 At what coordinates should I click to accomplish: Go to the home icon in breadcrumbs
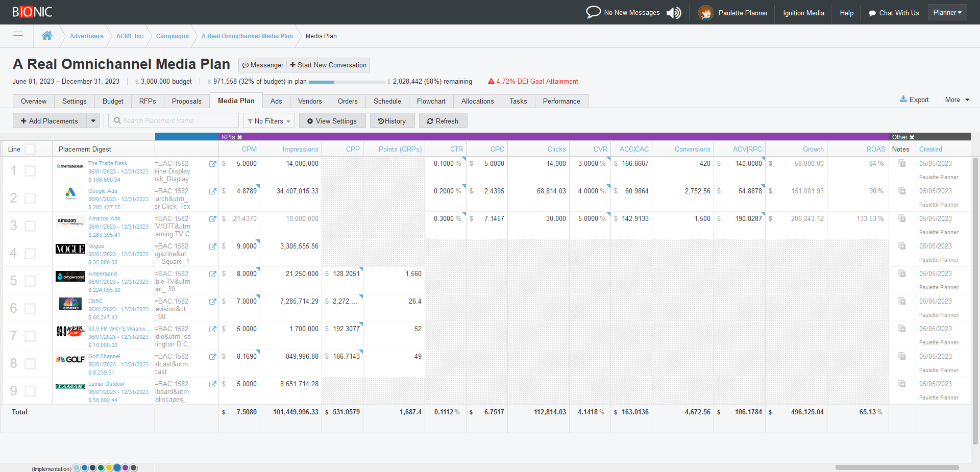pyautogui.click(x=47, y=36)
